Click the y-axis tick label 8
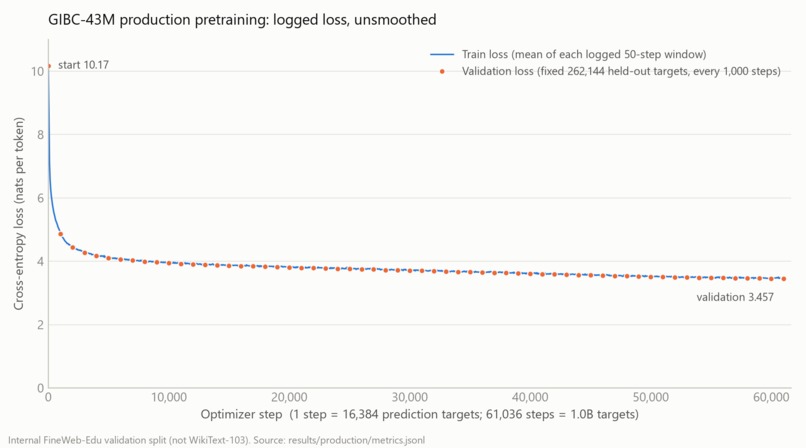The image size is (806, 448). click(40, 135)
